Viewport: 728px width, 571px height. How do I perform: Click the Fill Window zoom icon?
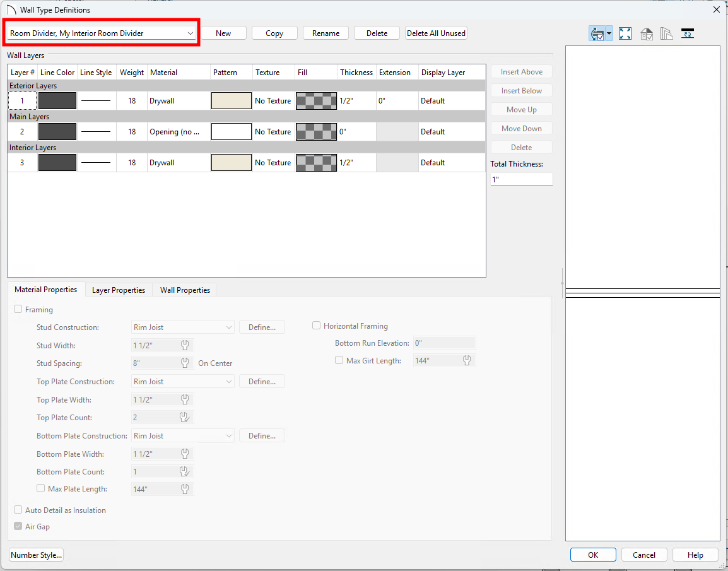625,33
